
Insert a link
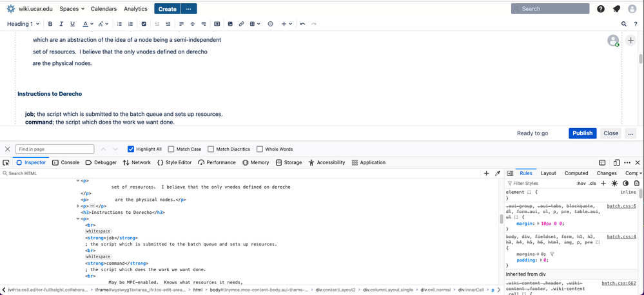coord(242,24)
